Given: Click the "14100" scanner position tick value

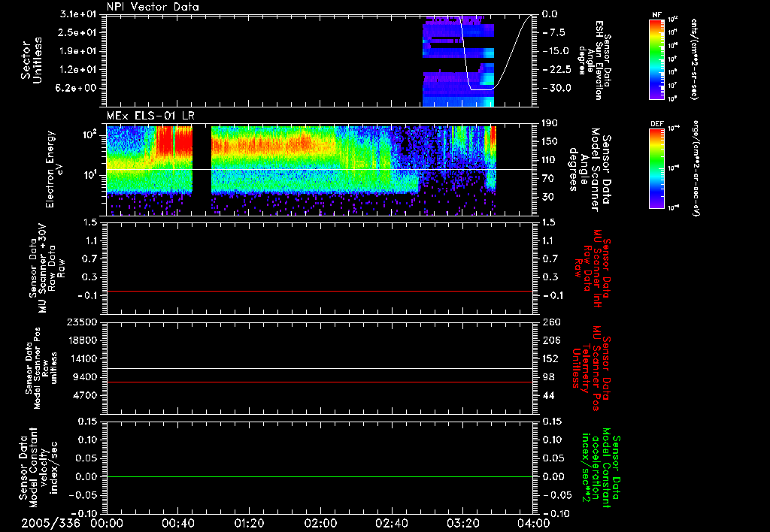Looking at the screenshot, I should pos(84,358).
